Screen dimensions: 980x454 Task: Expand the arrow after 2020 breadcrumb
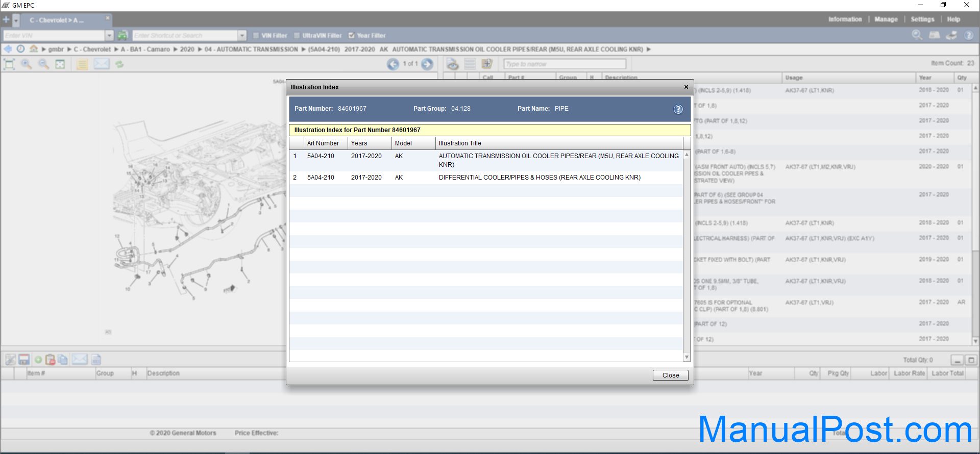tap(200, 49)
